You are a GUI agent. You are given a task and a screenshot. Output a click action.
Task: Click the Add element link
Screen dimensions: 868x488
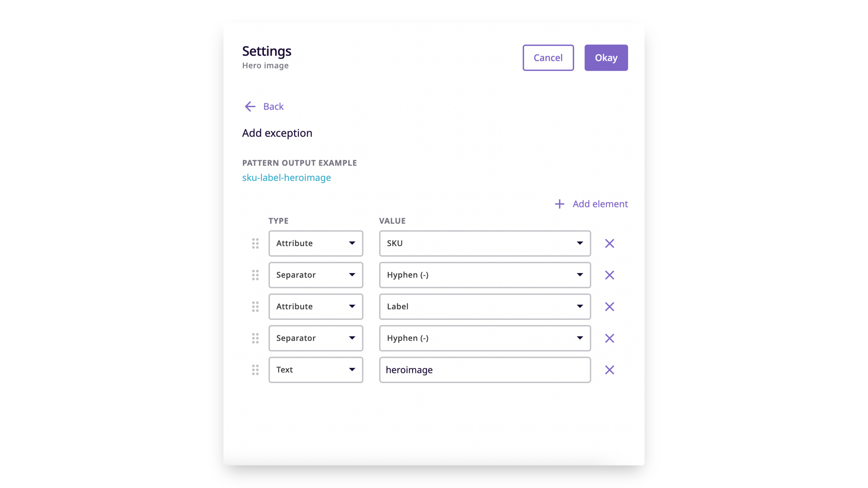[600, 204]
